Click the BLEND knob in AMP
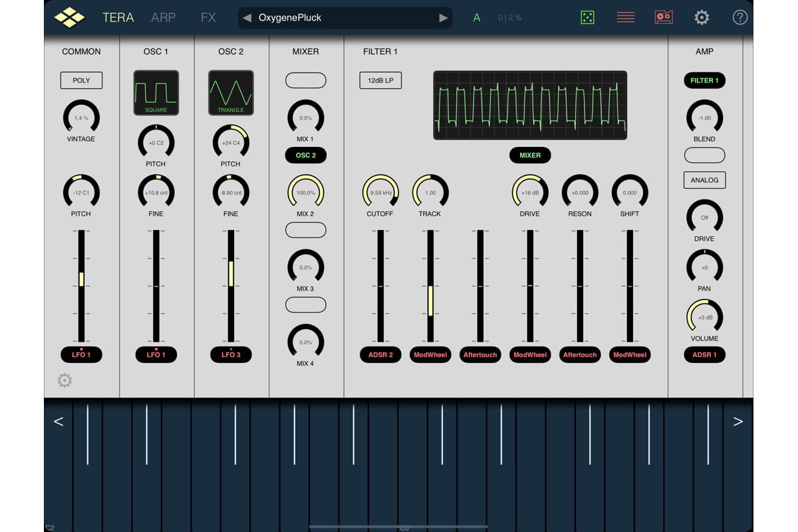The image size is (798, 532). coord(704,118)
